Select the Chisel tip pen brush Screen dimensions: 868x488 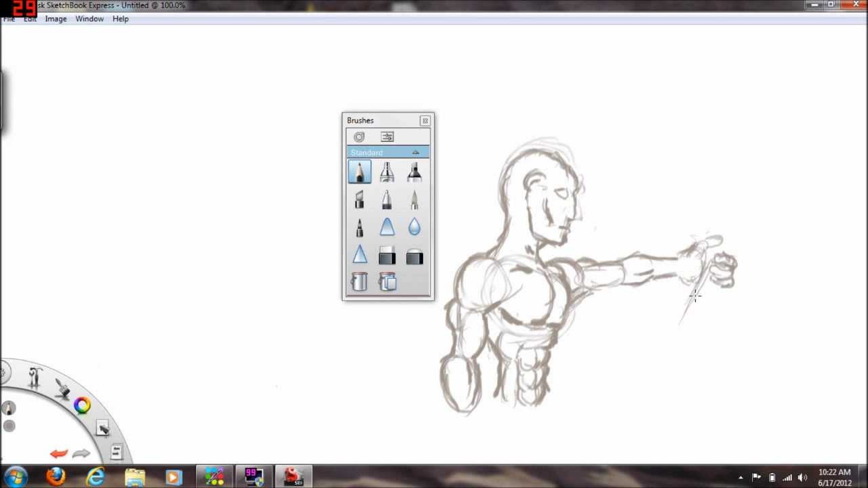(x=359, y=199)
